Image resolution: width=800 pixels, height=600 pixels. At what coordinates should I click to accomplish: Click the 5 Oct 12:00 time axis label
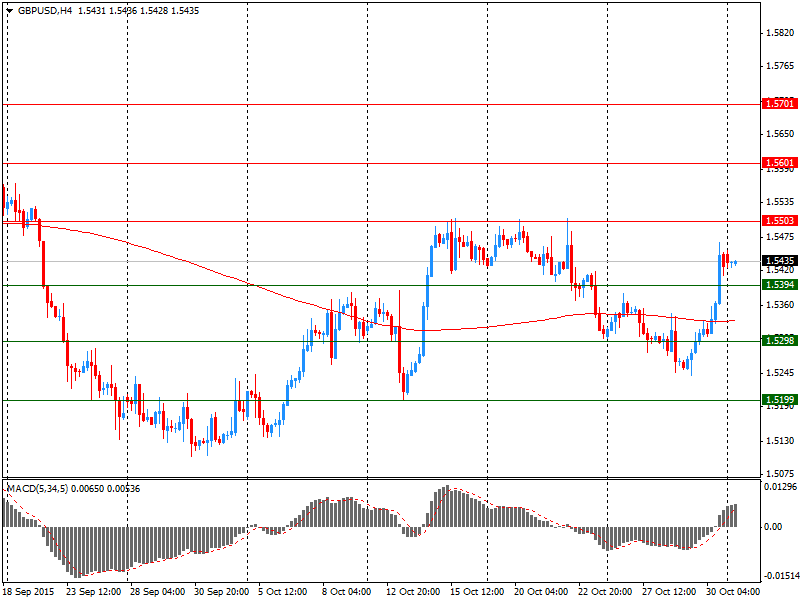283,592
